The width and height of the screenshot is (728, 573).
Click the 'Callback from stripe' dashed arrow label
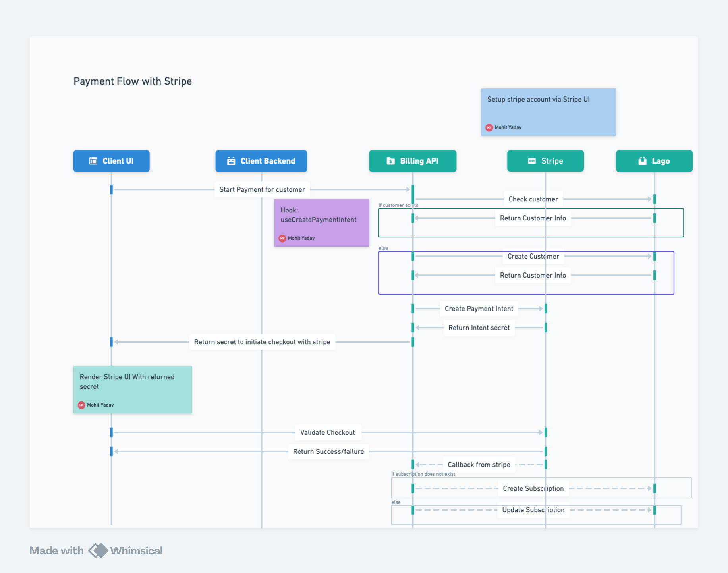(x=479, y=465)
